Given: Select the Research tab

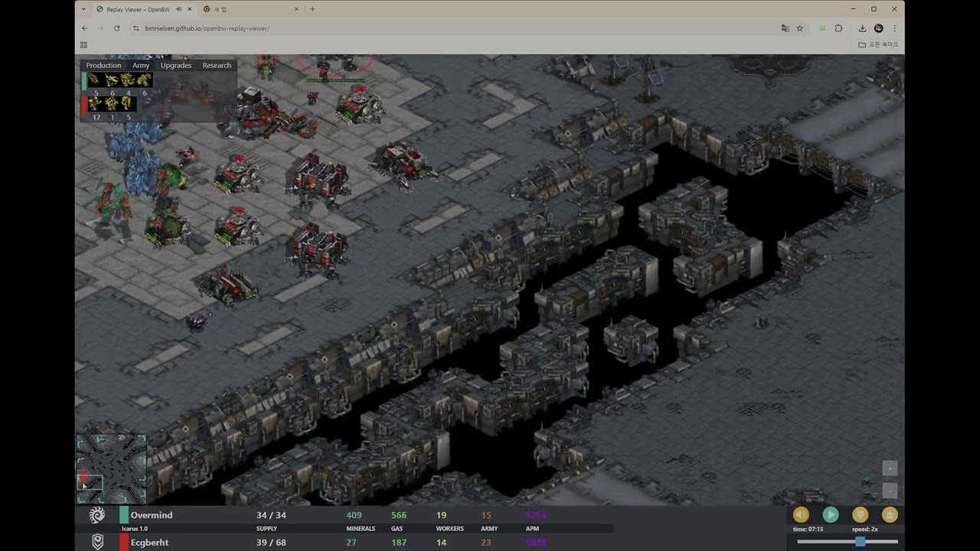Looking at the screenshot, I should click(217, 66).
